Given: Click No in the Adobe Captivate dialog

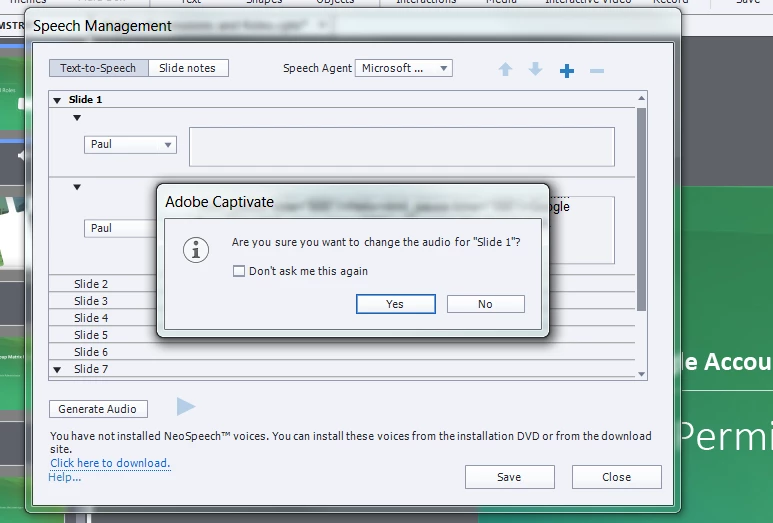Looking at the screenshot, I should click(486, 304).
